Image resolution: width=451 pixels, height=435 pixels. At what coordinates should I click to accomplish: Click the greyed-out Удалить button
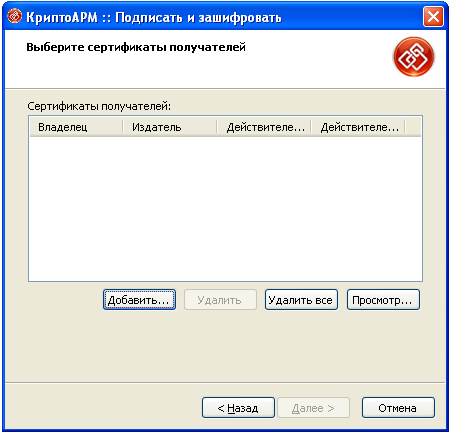(x=220, y=300)
